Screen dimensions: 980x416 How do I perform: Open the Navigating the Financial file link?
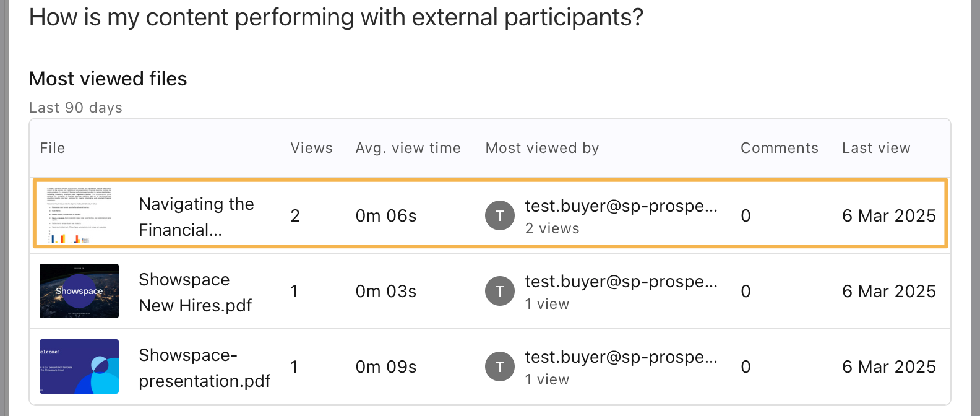tap(196, 216)
